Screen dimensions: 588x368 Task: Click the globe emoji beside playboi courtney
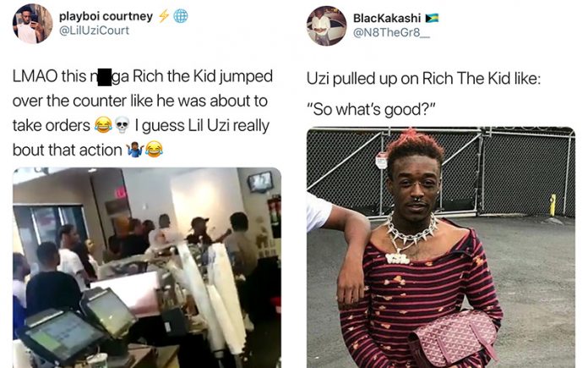pyautogui.click(x=181, y=16)
